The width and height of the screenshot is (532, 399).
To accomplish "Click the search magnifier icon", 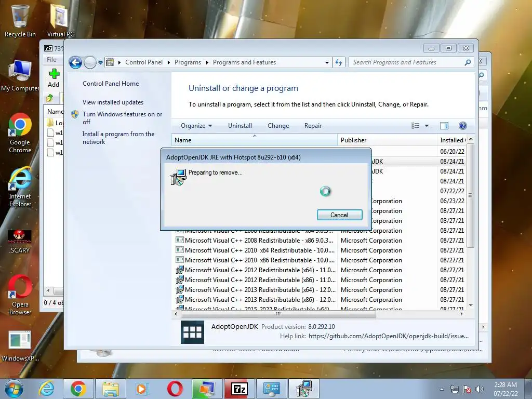I will 468,62.
